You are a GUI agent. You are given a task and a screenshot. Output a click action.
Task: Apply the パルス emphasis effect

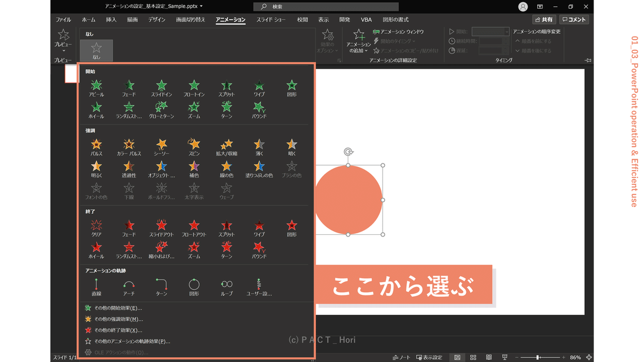97,147
